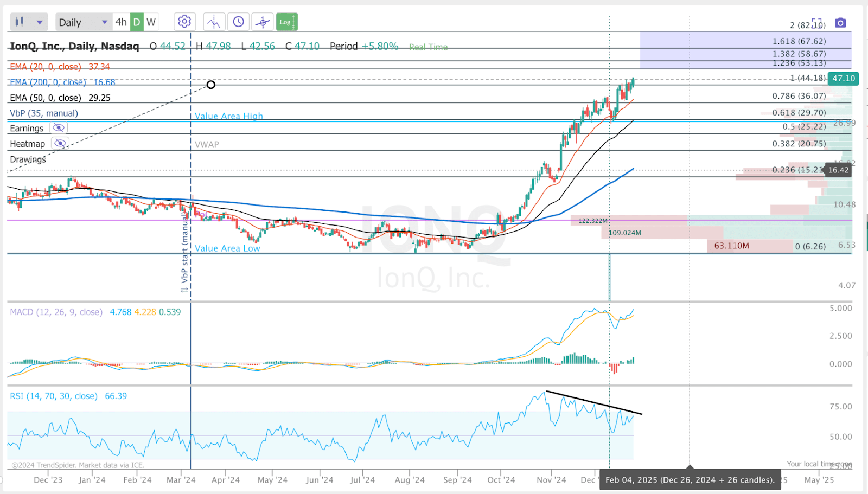This screenshot has height=494, width=868.
Task: Toggle the green Log scale icon
Action: [x=286, y=22]
